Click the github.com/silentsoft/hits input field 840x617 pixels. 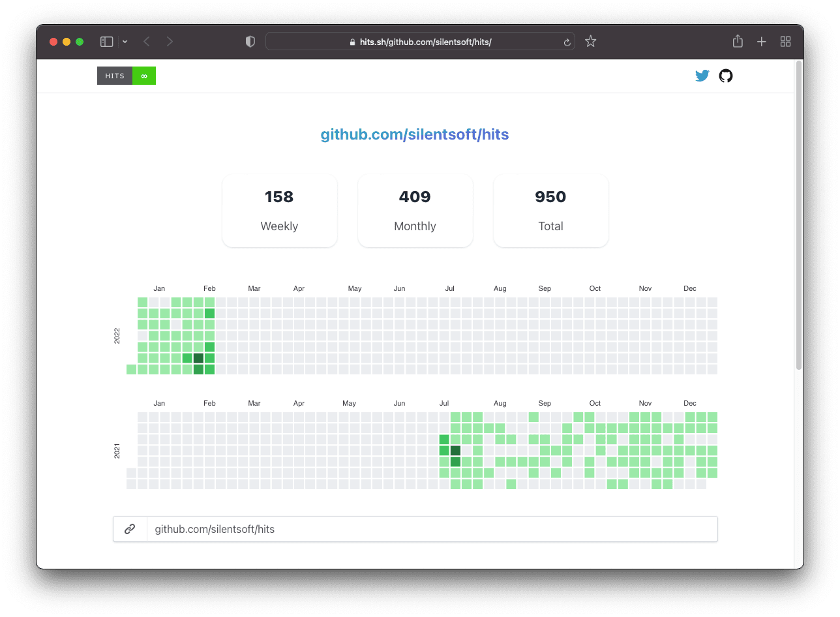pyautogui.click(x=432, y=529)
